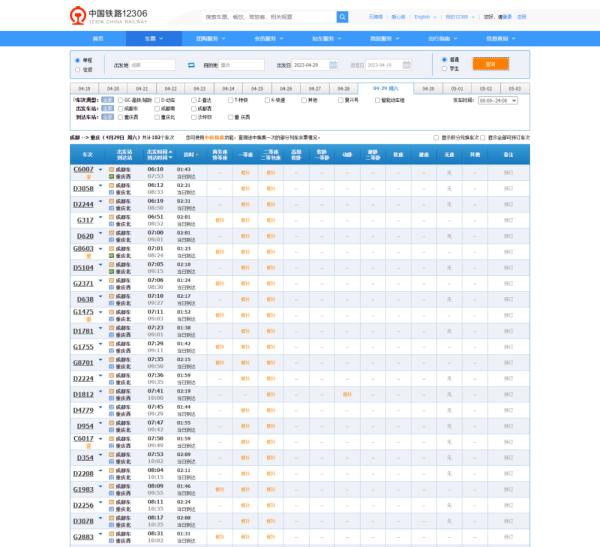The image size is (600, 547).
Task: Select the 单程 one-way radio button
Action: tap(78, 60)
